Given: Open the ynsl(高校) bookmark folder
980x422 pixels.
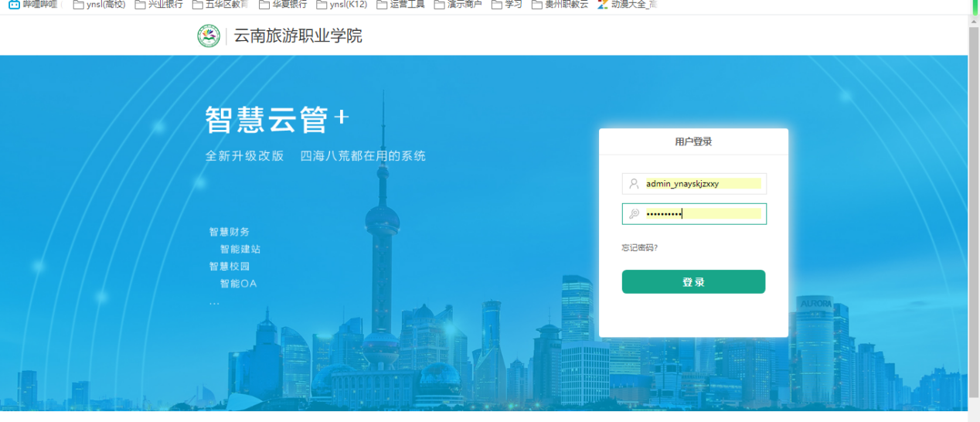Looking at the screenshot, I should pyautogui.click(x=99, y=5).
